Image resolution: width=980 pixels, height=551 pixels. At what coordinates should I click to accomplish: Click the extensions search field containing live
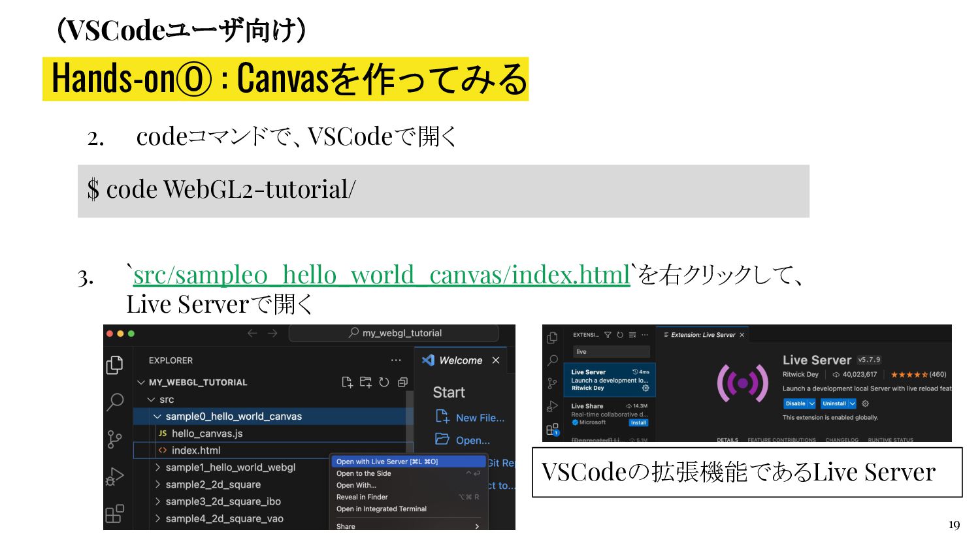[613, 352]
